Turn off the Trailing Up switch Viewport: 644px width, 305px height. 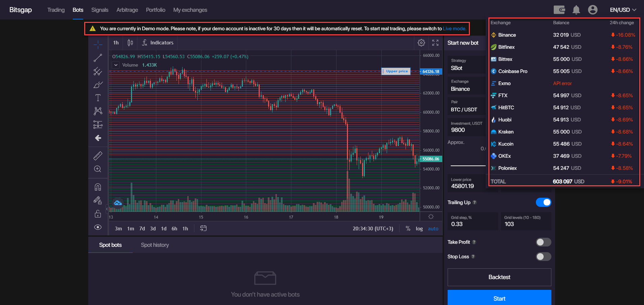(544, 202)
